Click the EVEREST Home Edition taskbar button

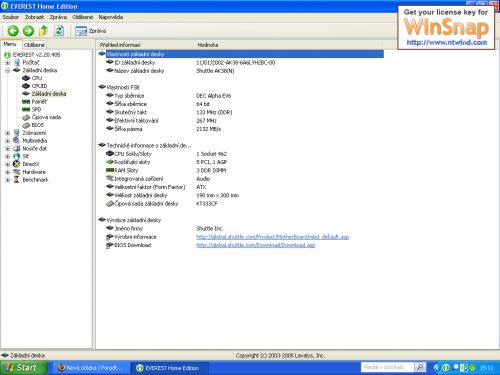pyautogui.click(x=169, y=368)
